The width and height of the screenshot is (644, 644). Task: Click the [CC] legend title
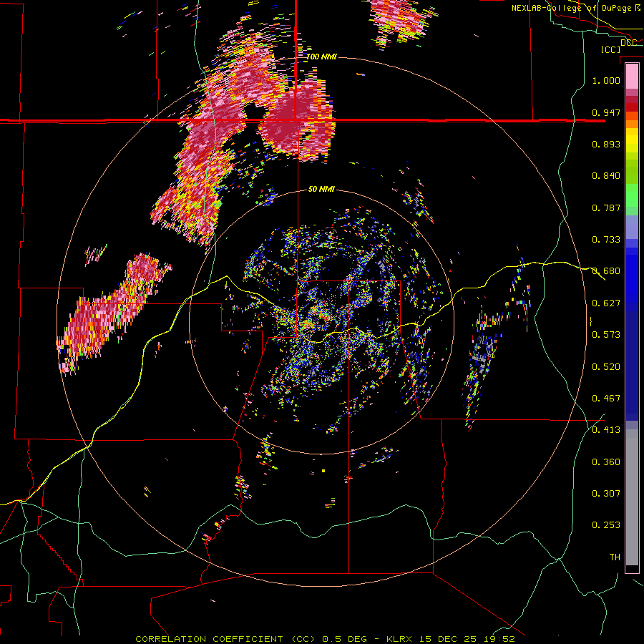610,49
